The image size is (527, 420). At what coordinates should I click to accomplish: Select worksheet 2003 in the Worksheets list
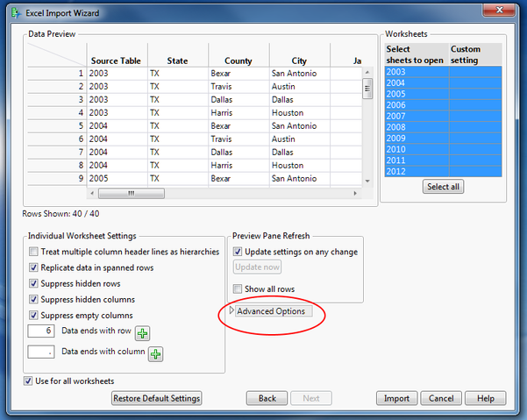(x=417, y=72)
